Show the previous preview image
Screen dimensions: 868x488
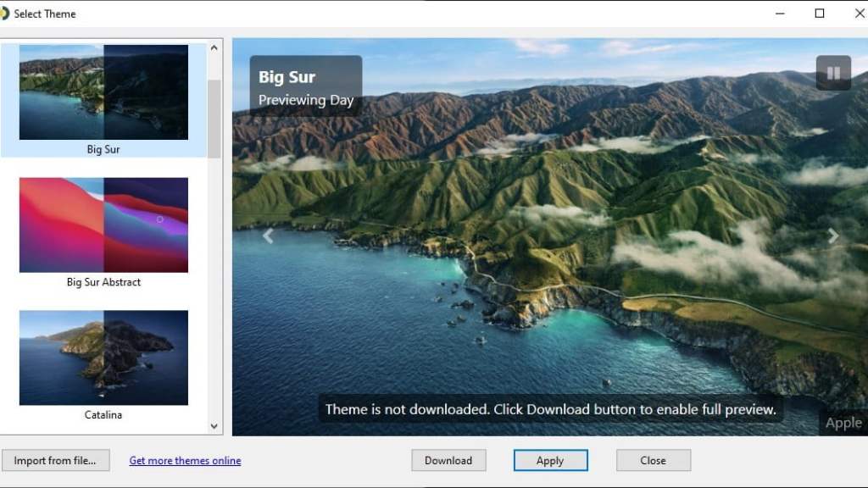[x=268, y=236]
